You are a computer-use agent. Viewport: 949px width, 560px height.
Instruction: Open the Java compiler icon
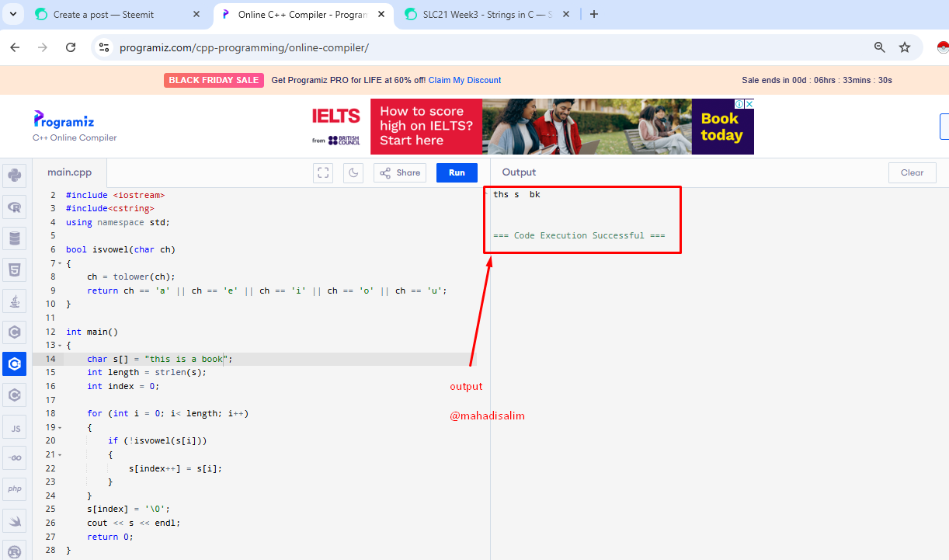tap(14, 301)
